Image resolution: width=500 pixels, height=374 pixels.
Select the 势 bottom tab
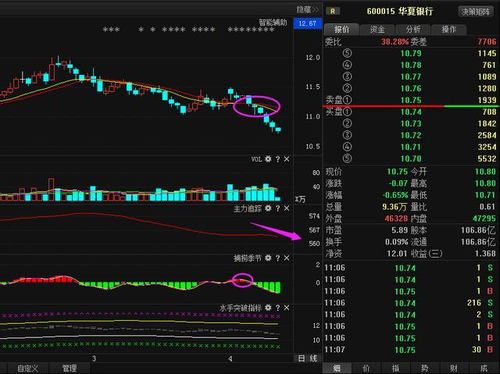[x=424, y=368]
